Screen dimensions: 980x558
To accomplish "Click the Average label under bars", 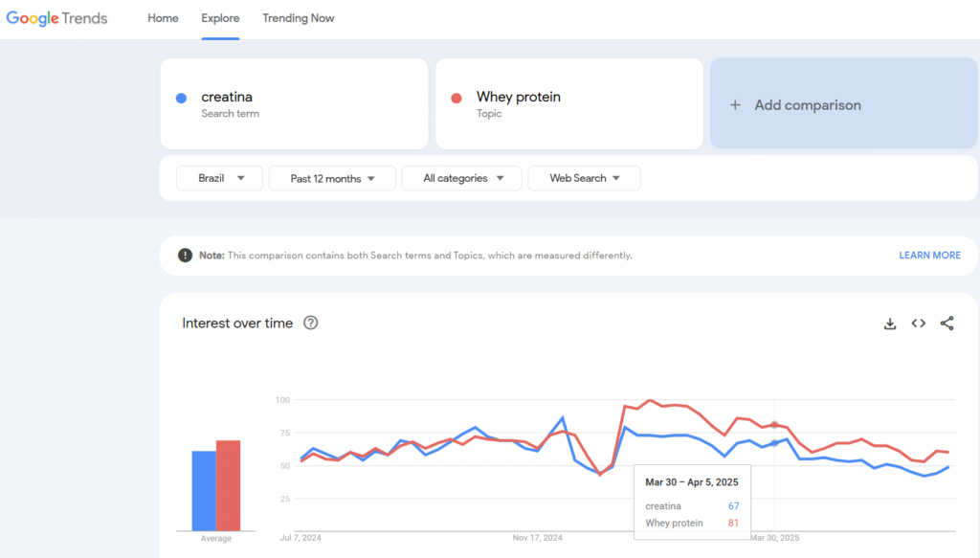I will coord(216,538).
